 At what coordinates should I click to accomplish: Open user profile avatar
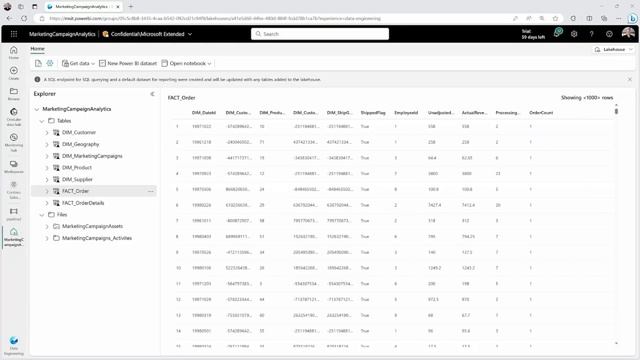tap(628, 33)
